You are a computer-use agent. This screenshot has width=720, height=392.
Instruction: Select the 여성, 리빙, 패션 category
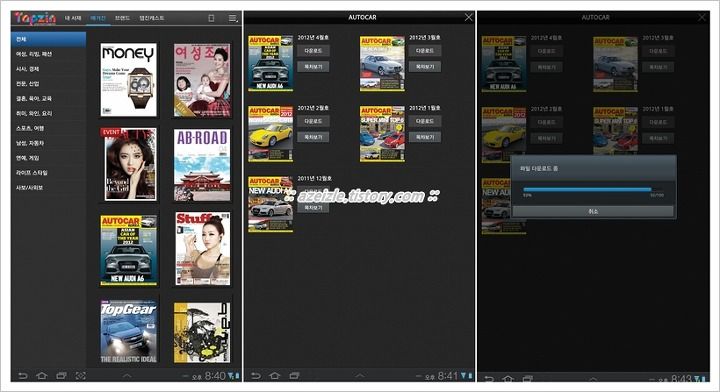click(48, 54)
